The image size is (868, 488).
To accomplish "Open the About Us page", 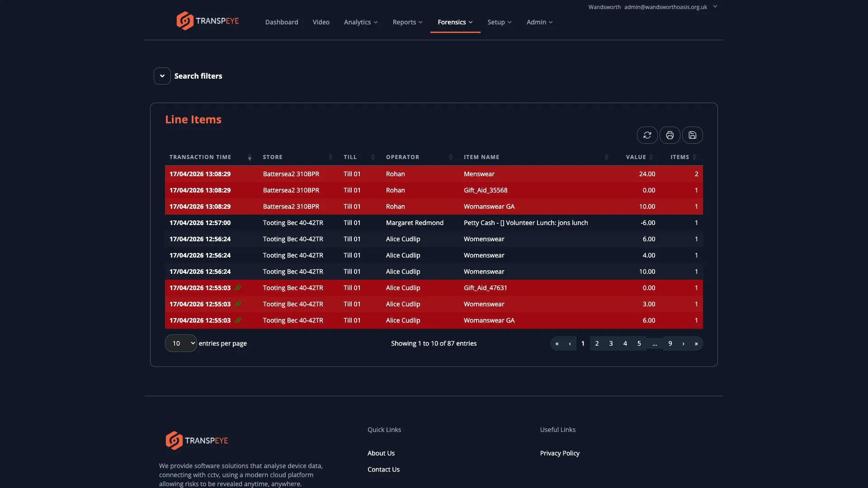I will 381,453.
